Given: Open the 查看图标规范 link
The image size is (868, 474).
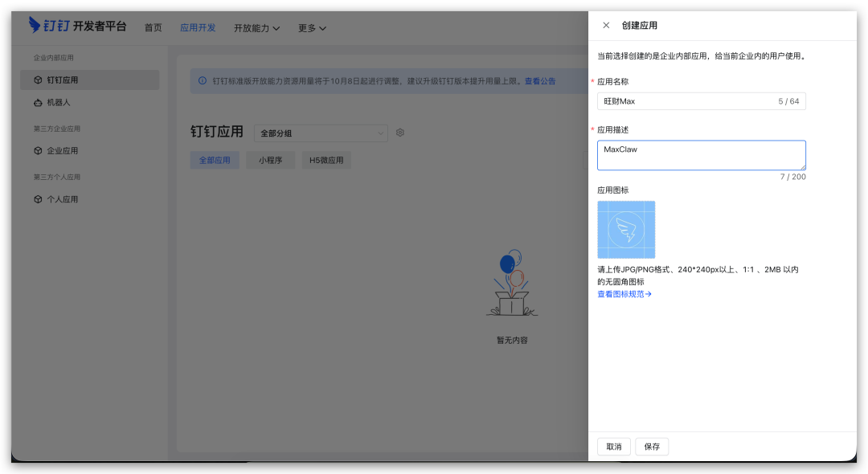Looking at the screenshot, I should (x=624, y=294).
